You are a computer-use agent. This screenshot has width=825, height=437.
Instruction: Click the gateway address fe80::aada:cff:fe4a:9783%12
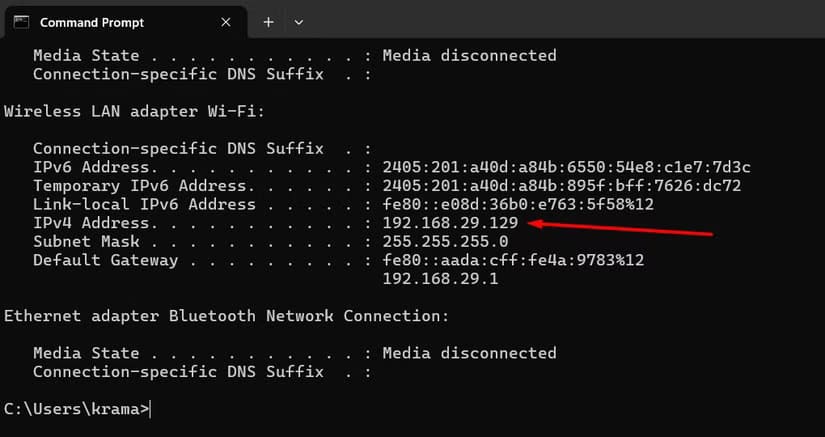click(x=513, y=260)
